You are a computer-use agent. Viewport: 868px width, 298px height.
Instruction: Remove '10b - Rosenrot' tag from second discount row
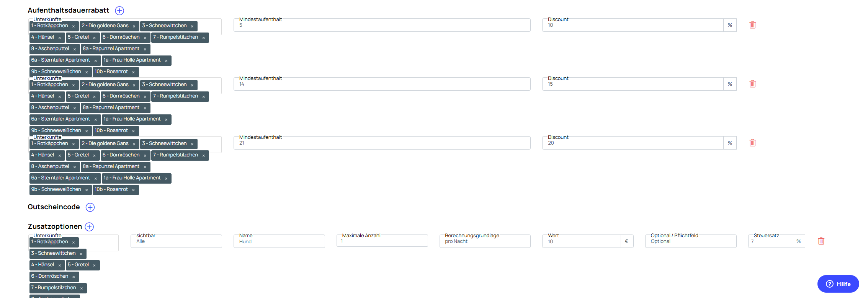(x=133, y=131)
